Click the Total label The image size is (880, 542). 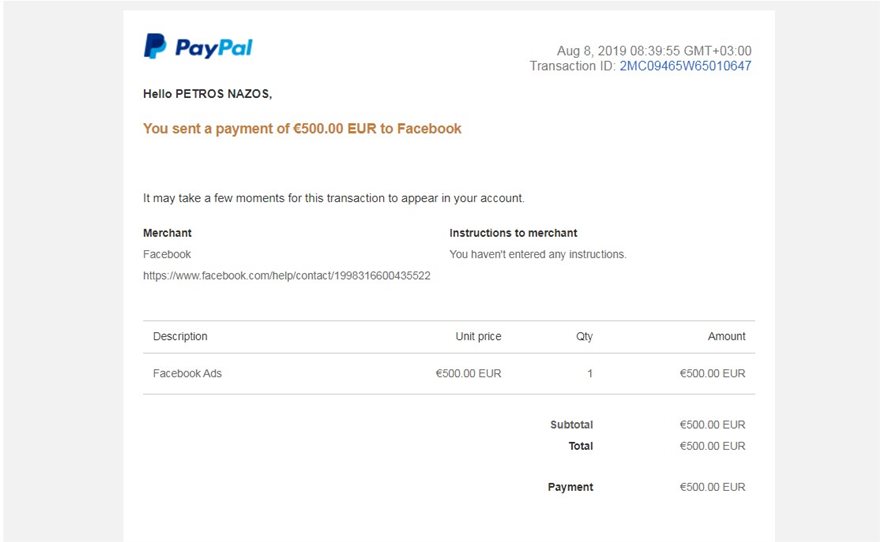click(x=580, y=446)
